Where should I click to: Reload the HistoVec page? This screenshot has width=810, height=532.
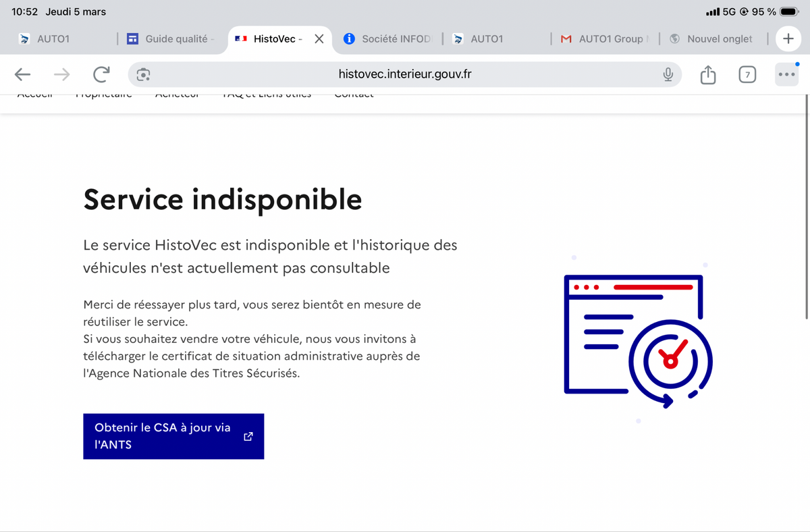[101, 74]
